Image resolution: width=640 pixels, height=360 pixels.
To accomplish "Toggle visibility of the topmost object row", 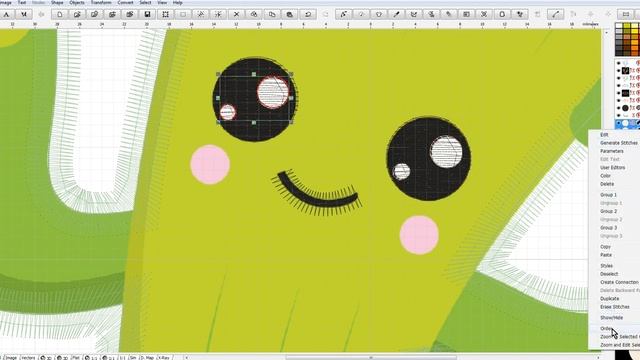I will pos(618,63).
